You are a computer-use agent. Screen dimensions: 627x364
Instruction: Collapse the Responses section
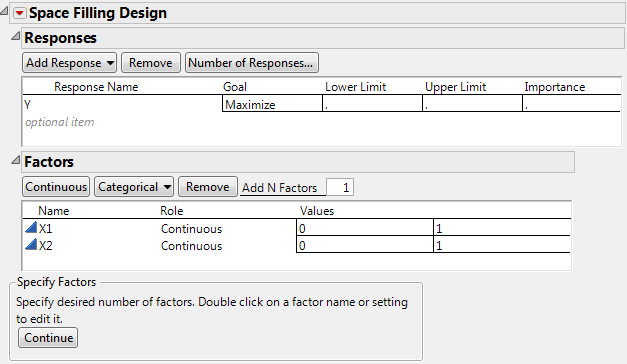pyautogui.click(x=16, y=36)
